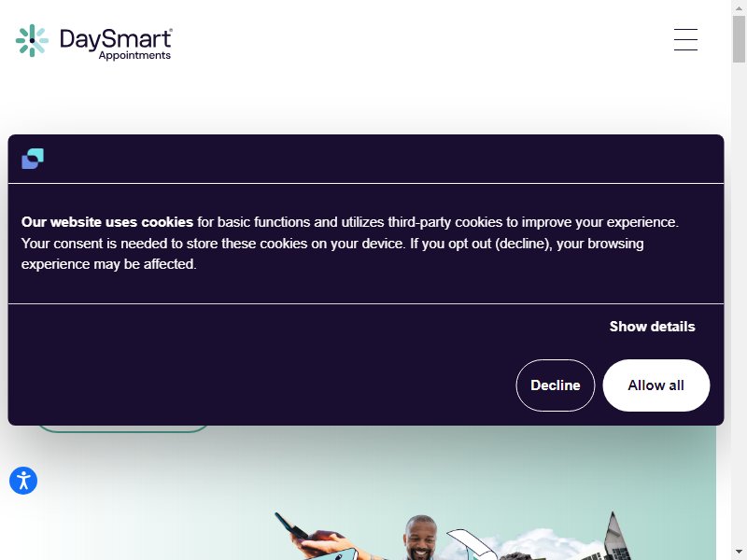Click the scrollbar track below the thumb
The width and height of the screenshot is (747, 560).
(x=739, y=305)
